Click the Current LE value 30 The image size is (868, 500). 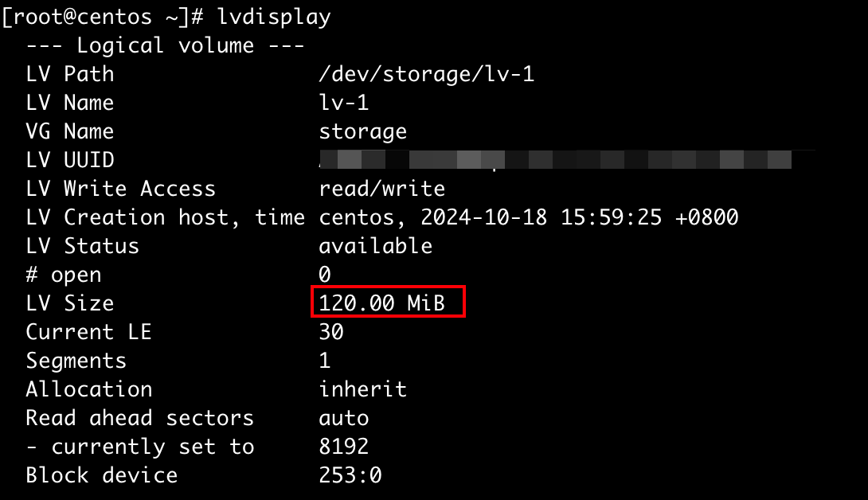(x=330, y=332)
